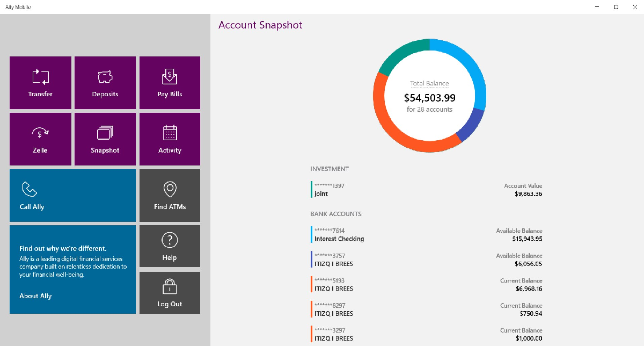Click the $9,863.36 account value

[528, 194]
